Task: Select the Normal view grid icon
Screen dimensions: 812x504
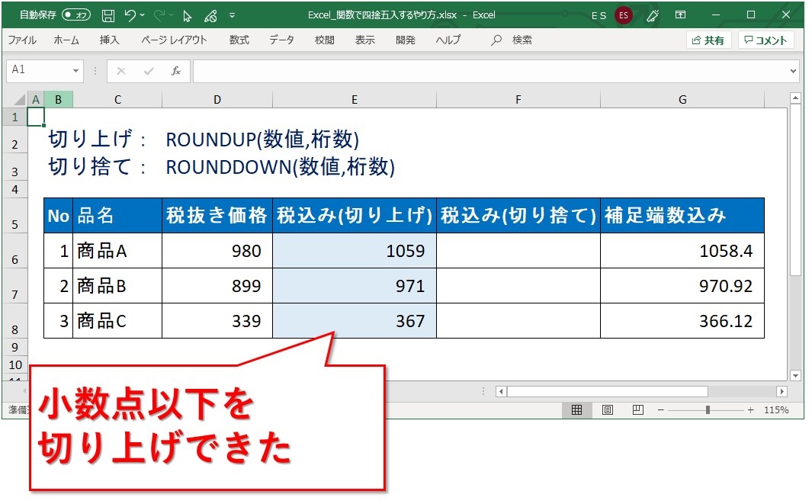Action: pos(577,410)
